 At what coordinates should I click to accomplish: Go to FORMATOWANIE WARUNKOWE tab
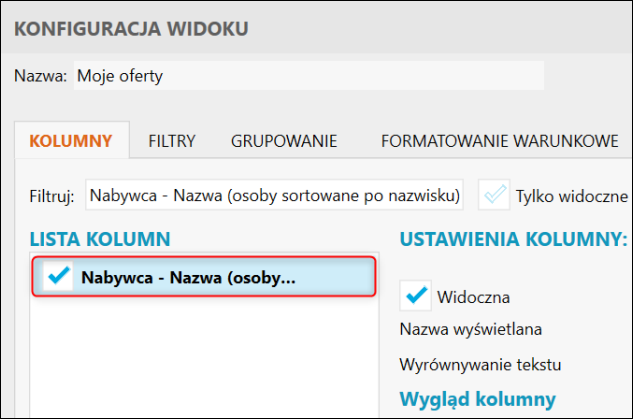click(x=499, y=141)
